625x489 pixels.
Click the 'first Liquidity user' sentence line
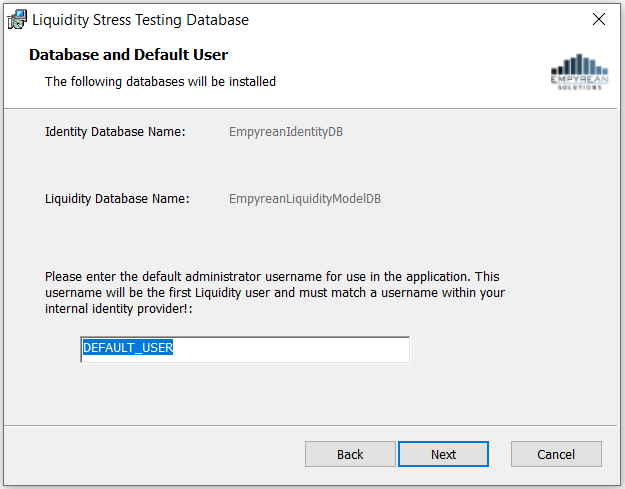(x=275, y=293)
